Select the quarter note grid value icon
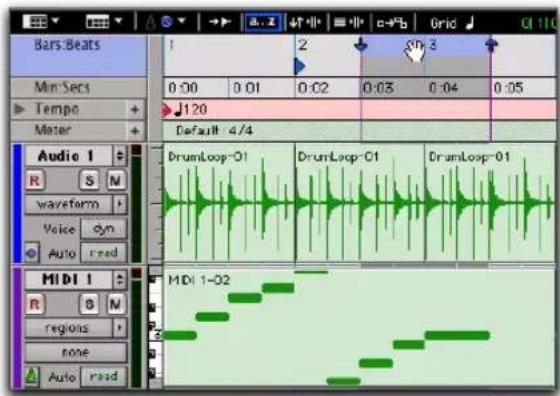 pyautogui.click(x=470, y=22)
